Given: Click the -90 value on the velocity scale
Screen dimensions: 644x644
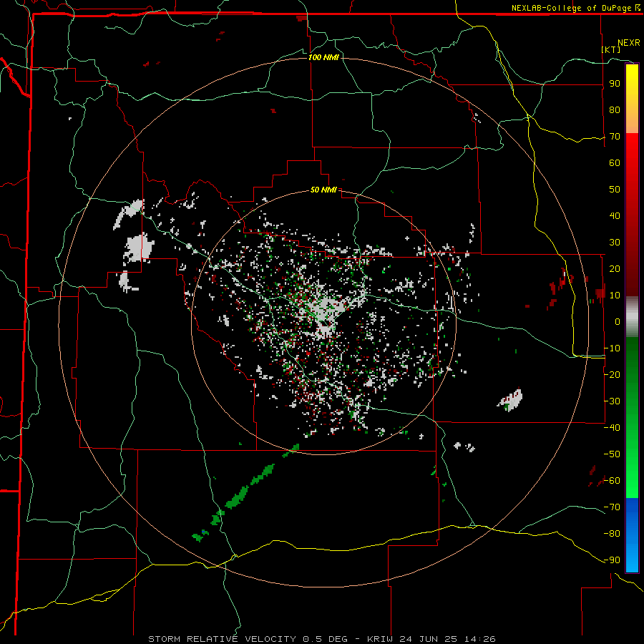Looking at the screenshot, I should tap(612, 560).
